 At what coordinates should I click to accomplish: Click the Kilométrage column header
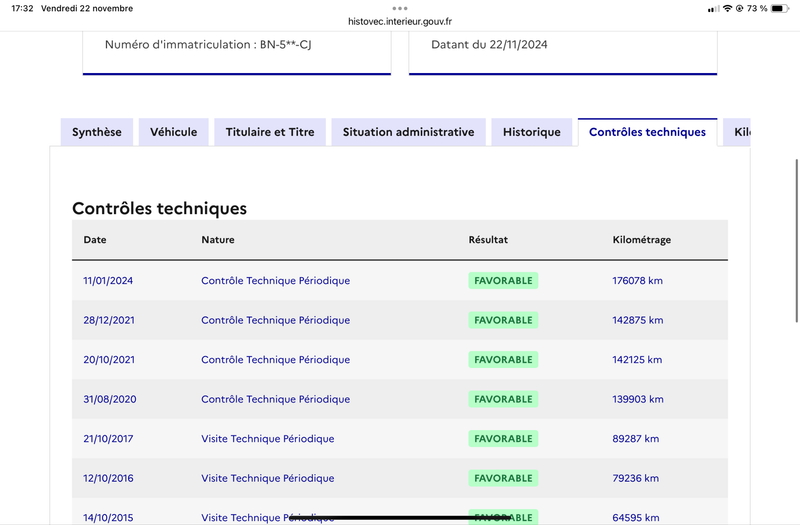pos(642,240)
